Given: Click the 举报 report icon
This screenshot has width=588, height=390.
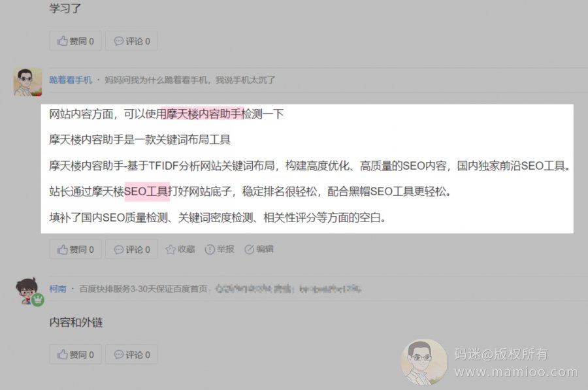Looking at the screenshot, I should 210,250.
